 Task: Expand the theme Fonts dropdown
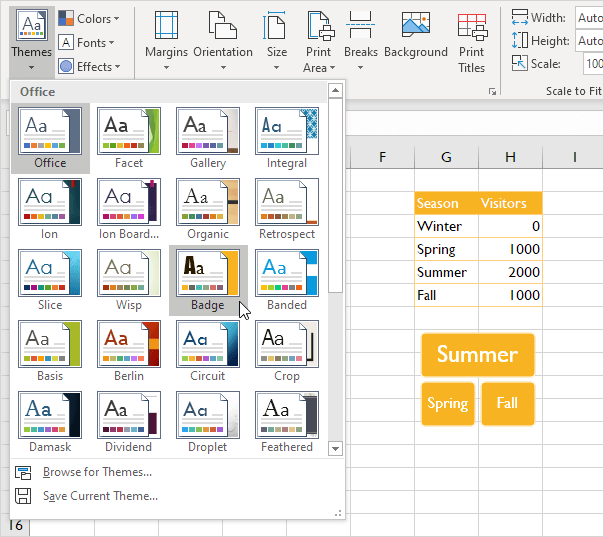coord(86,43)
